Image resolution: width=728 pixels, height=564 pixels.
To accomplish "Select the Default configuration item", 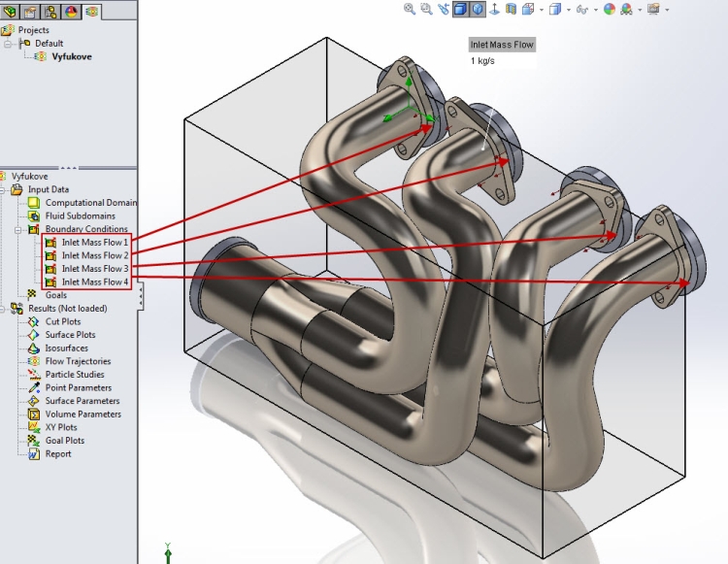I will coord(49,43).
